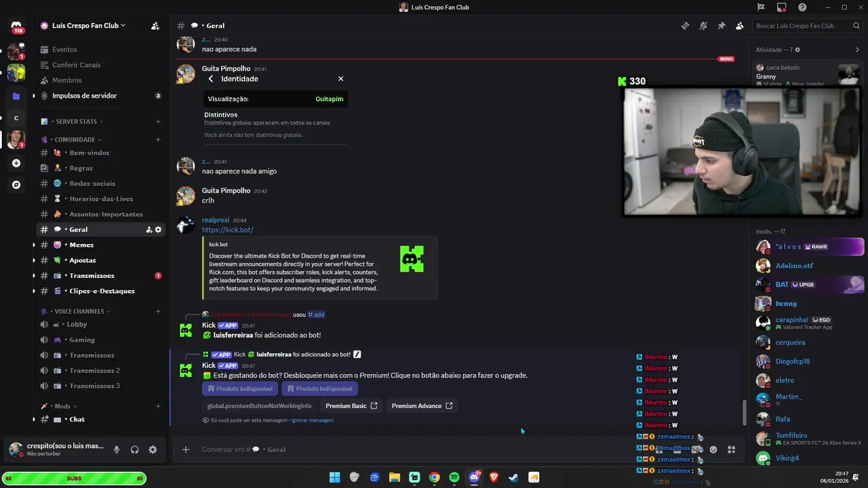This screenshot has width=868, height=488.
Task: Join the Lobby voice channel
Action: click(100, 325)
